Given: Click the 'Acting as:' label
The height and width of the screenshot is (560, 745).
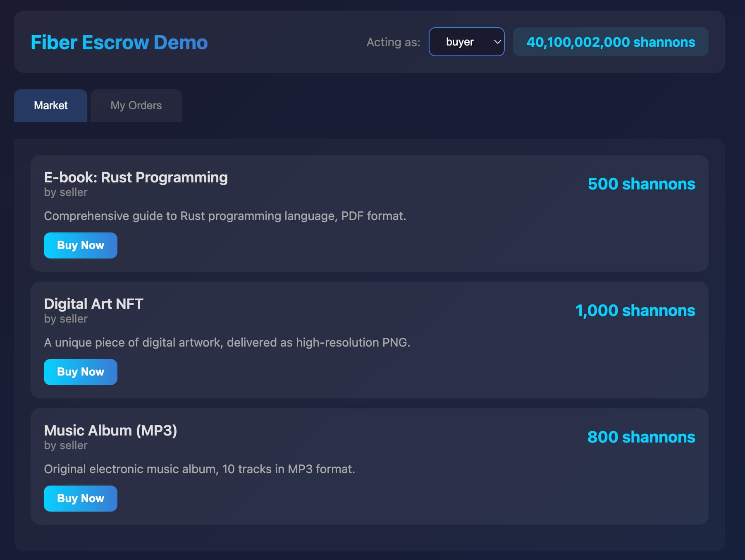Looking at the screenshot, I should [393, 42].
